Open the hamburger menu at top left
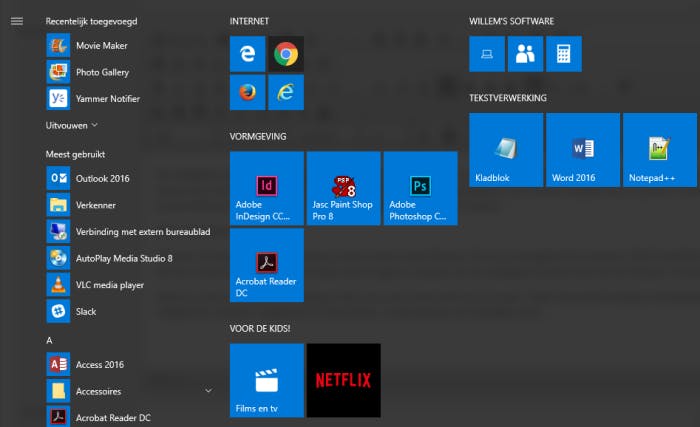 click(x=16, y=21)
